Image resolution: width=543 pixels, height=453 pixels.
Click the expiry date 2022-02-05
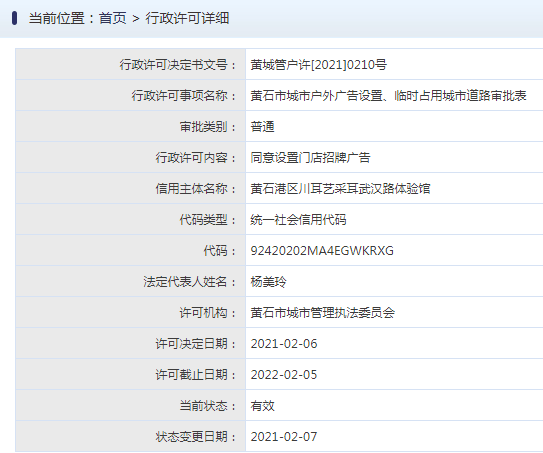pyautogui.click(x=284, y=375)
